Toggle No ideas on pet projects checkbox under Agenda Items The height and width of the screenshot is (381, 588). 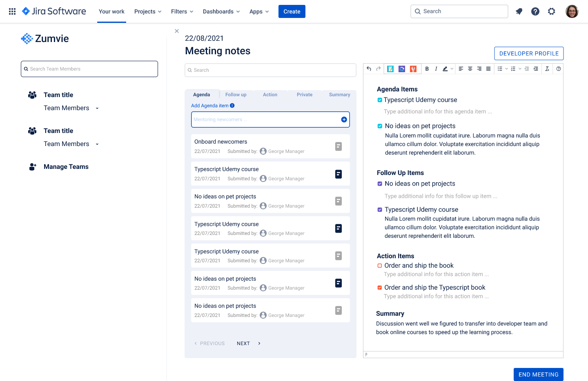[x=380, y=126]
